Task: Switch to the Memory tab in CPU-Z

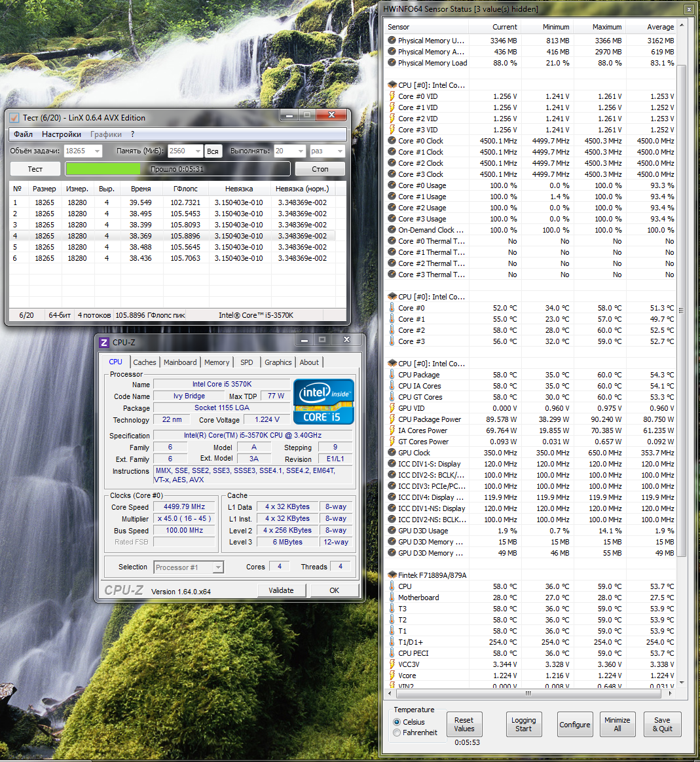Action: click(x=217, y=362)
